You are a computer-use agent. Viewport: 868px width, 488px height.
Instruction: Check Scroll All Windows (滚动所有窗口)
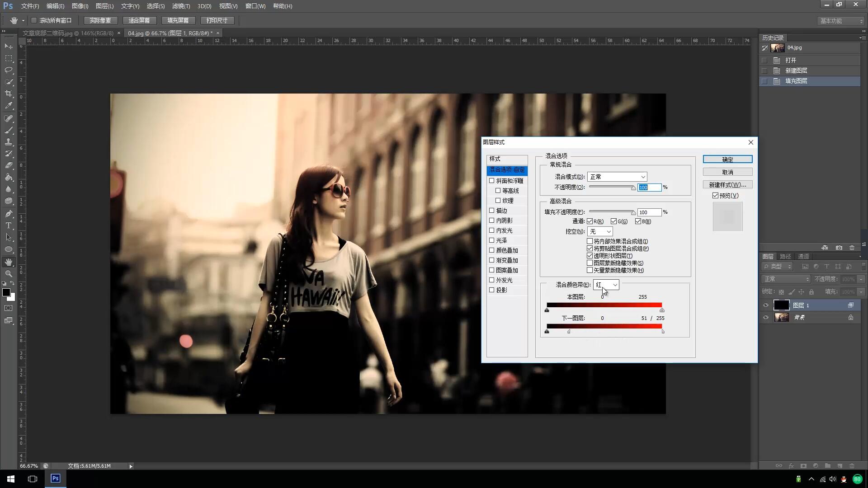point(34,20)
